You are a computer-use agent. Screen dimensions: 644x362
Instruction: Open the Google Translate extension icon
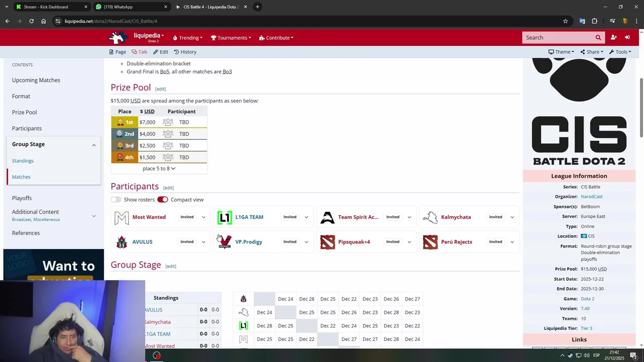582,21
